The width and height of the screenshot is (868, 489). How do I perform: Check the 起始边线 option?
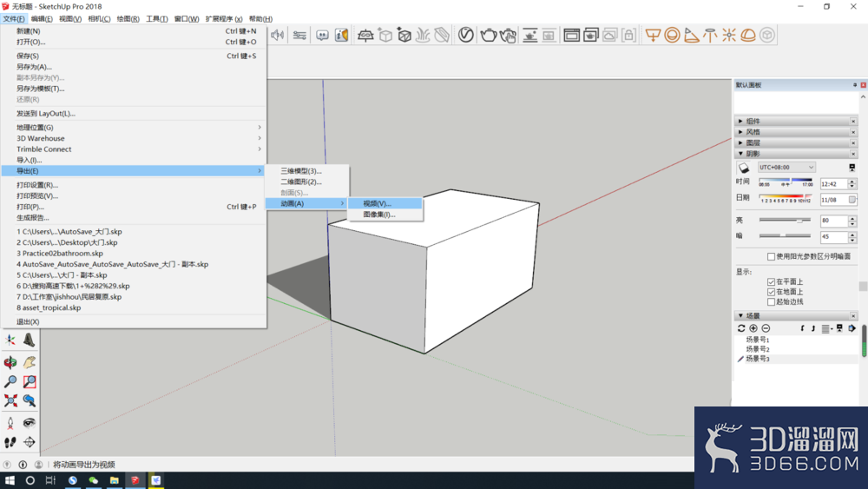coord(771,301)
